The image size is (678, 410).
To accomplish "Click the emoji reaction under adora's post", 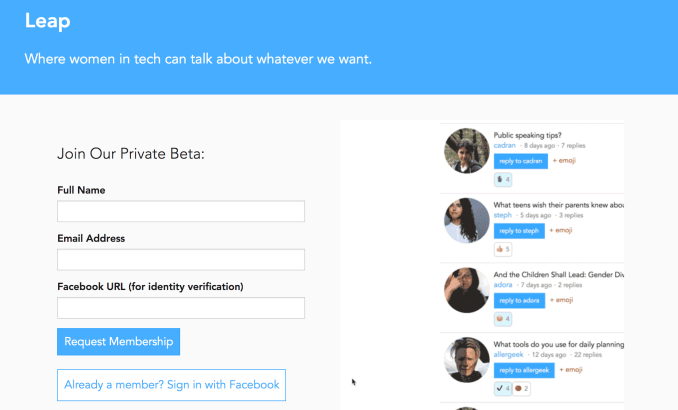I will coord(503,319).
